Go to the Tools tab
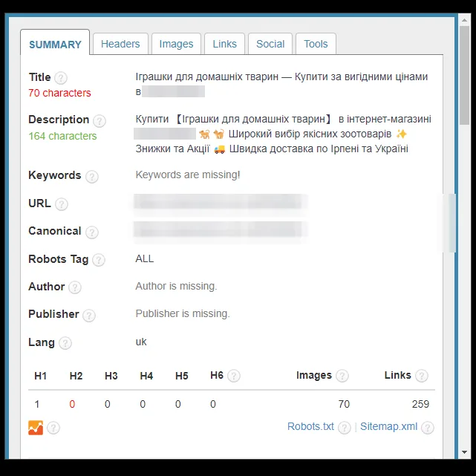This screenshot has width=476, height=476. click(x=316, y=44)
